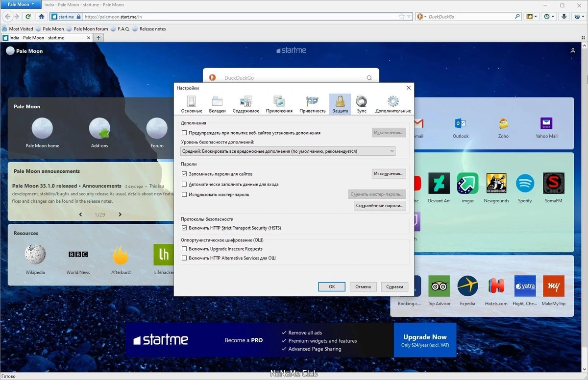
Task: Enable Upgrade Insecure Requests checkbox
Action: (x=184, y=249)
